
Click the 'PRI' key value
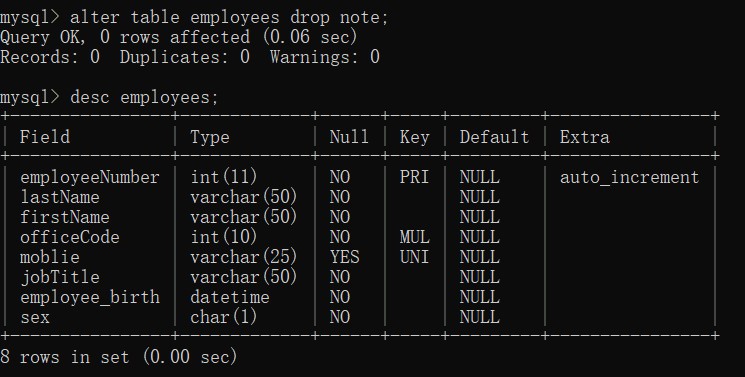click(414, 177)
